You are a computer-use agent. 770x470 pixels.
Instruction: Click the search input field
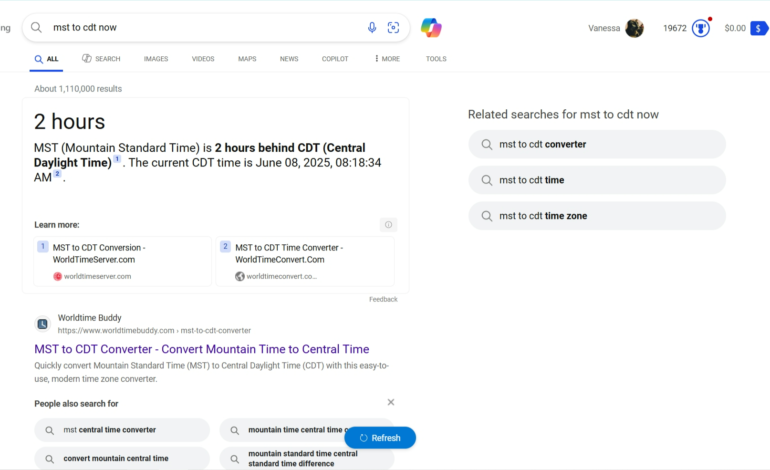[x=200, y=28]
